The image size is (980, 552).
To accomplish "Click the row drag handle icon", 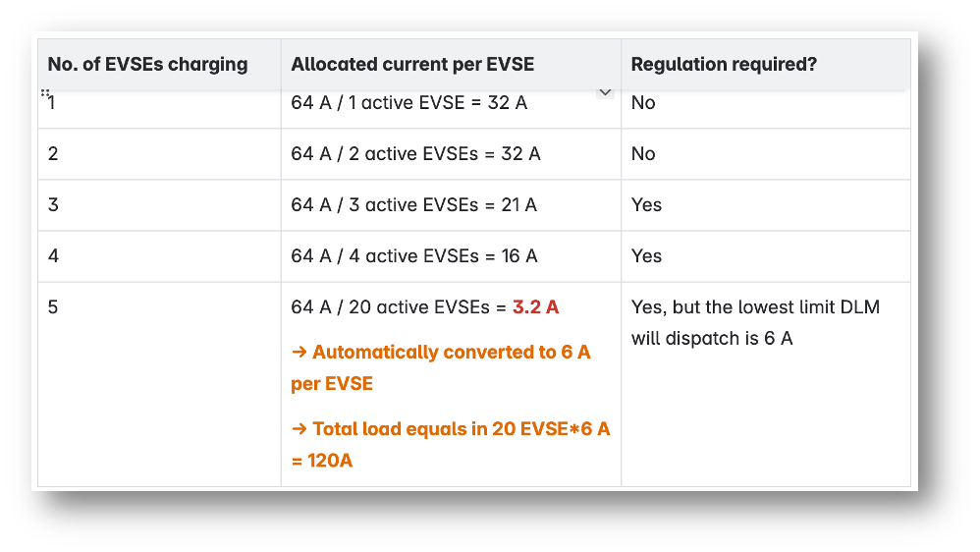I will (x=45, y=93).
